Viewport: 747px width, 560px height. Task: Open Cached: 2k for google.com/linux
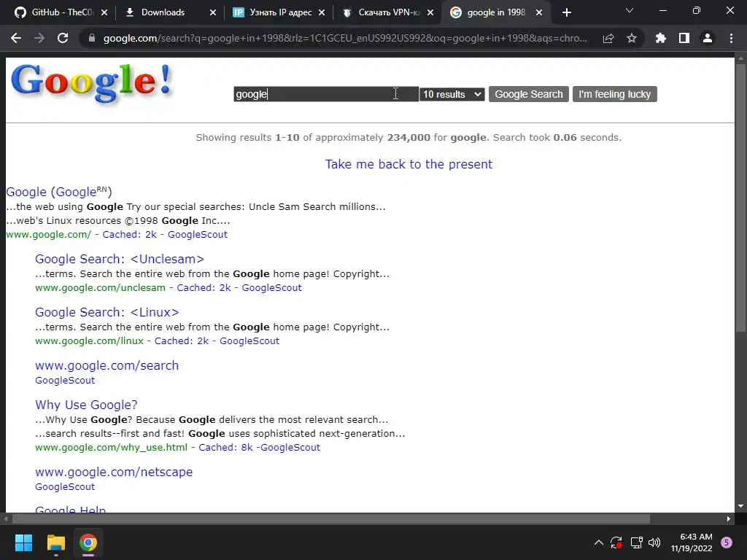pyautogui.click(x=182, y=341)
